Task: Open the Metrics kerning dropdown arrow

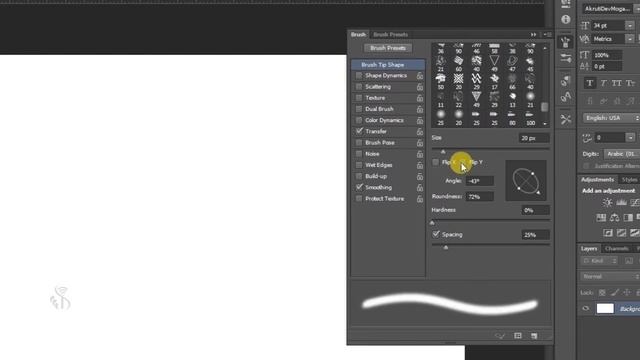Action: 630,39
